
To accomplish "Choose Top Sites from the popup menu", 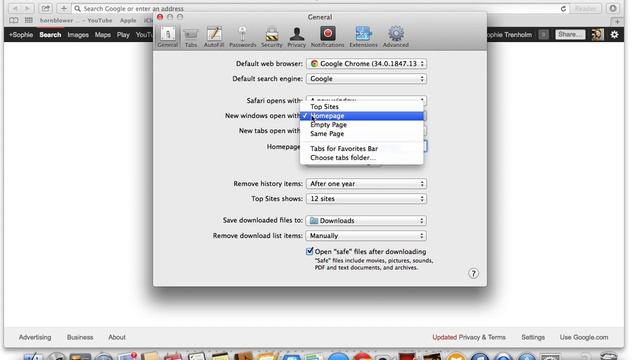I will 362,107.
